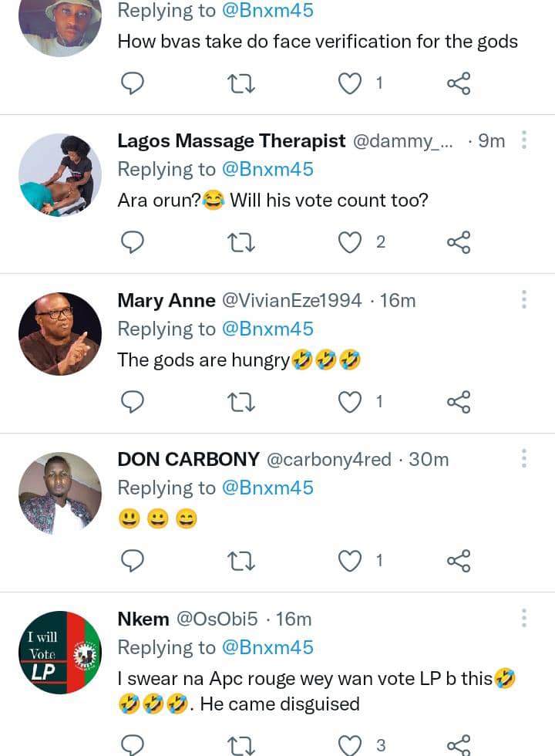
Task: Like DON CARBONY's emoji tweet
Action: [351, 561]
